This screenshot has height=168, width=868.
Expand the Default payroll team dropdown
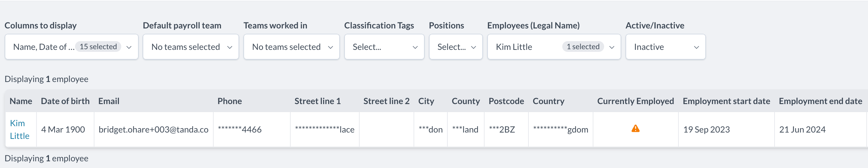pos(191,47)
